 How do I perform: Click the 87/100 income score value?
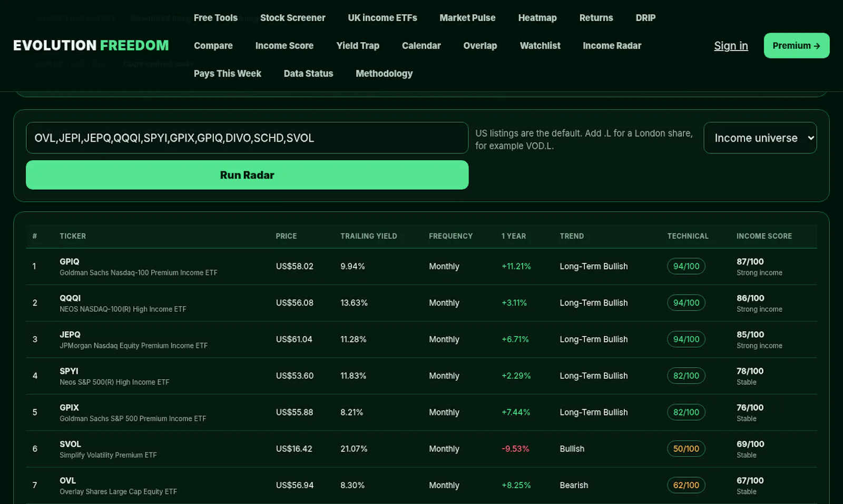tap(750, 262)
